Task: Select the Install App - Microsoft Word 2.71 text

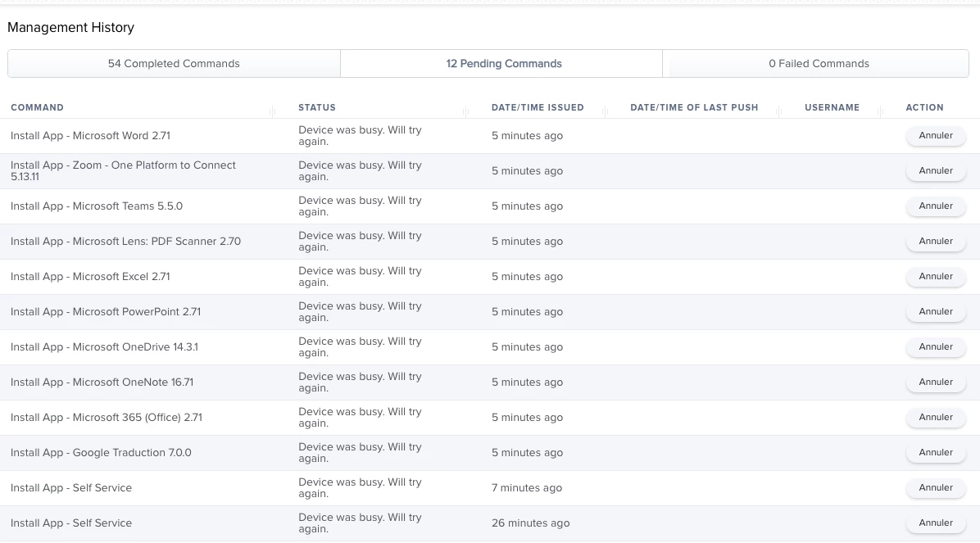Action: point(90,136)
